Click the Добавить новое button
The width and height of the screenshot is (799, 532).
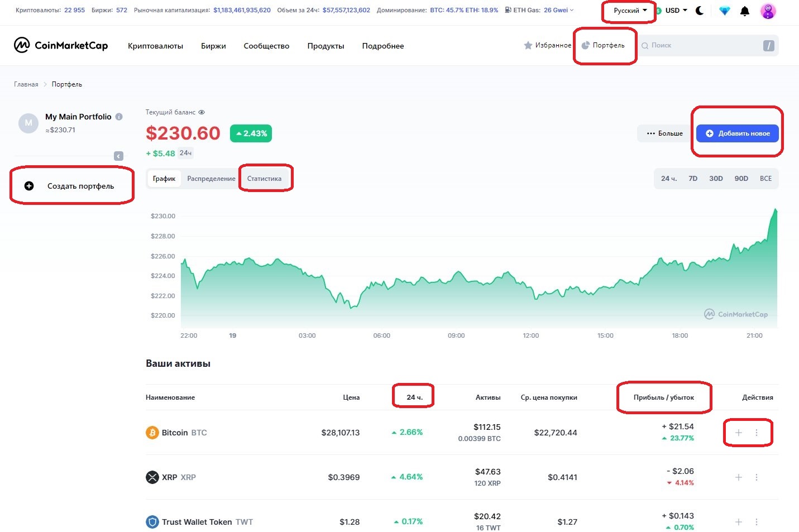pos(737,133)
